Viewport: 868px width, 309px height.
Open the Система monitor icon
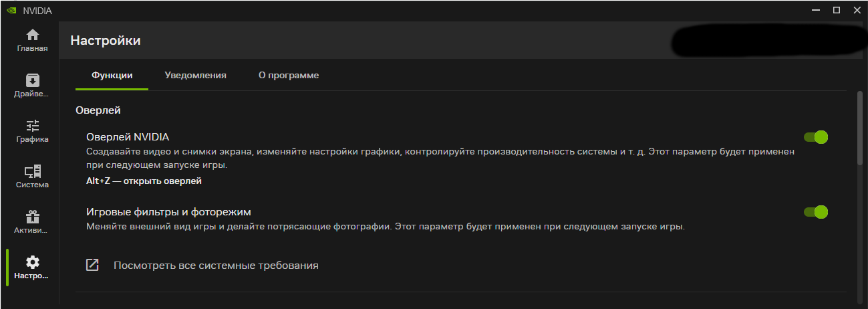coord(32,171)
